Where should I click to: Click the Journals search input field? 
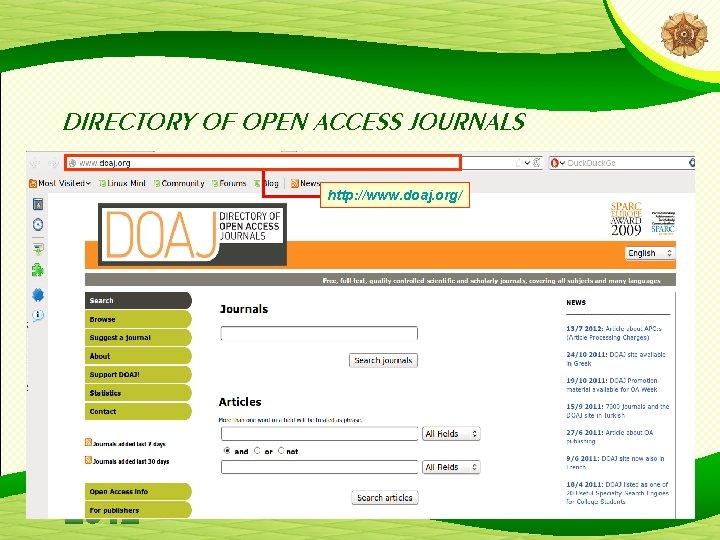[319, 333]
